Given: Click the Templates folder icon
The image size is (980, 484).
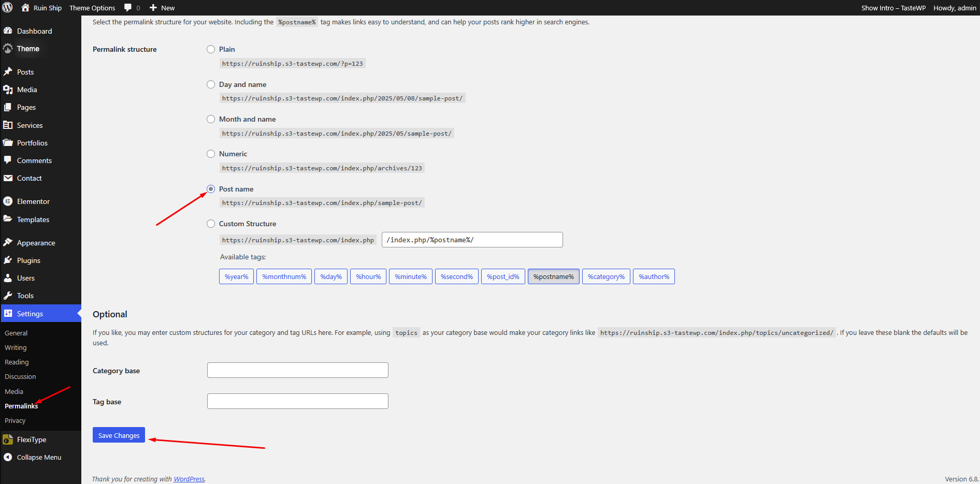Looking at the screenshot, I should point(8,219).
